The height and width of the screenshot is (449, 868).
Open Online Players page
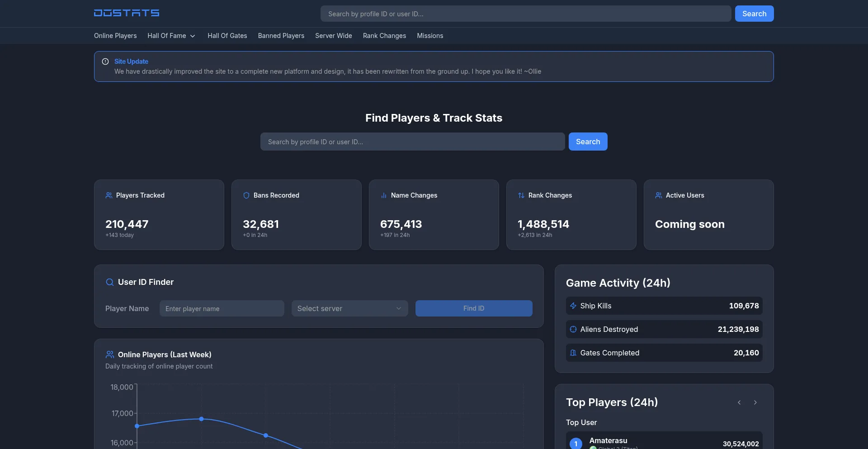[x=115, y=36]
